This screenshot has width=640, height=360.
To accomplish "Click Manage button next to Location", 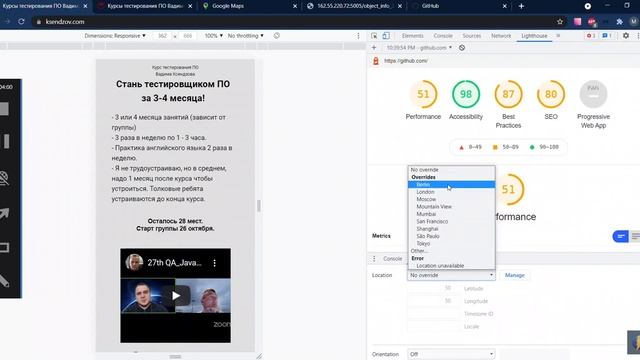I will click(x=514, y=276).
